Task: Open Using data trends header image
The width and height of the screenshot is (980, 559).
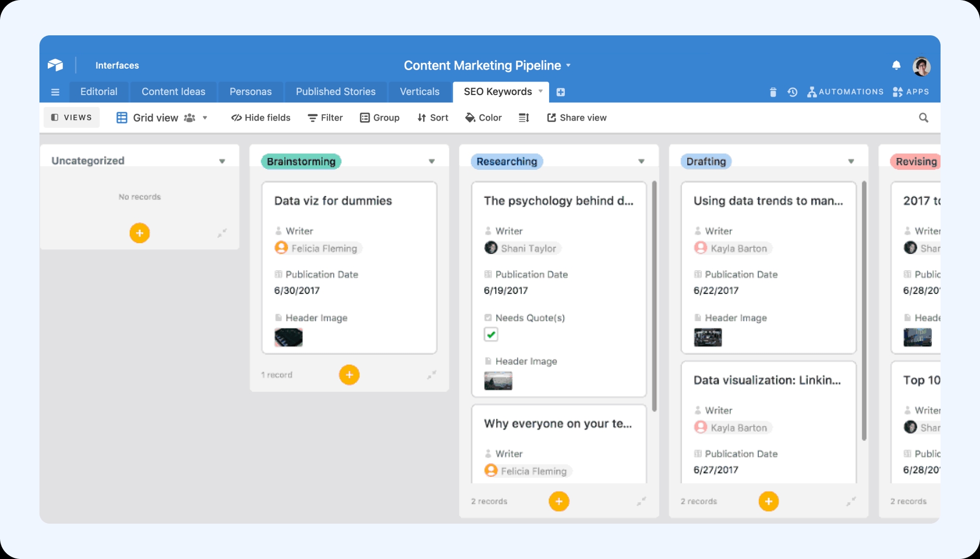Action: (708, 338)
